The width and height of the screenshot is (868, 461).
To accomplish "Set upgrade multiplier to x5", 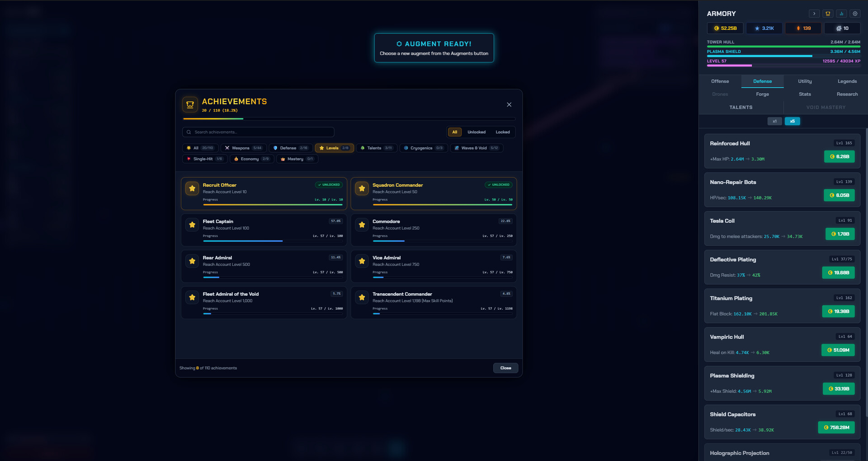I will coord(793,121).
